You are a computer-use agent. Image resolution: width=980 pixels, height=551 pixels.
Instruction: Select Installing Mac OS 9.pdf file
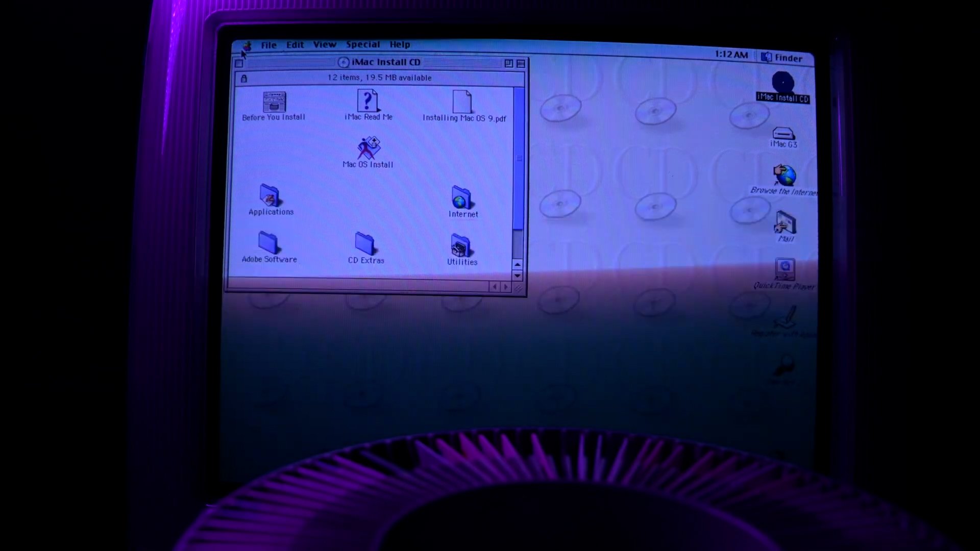tap(463, 107)
